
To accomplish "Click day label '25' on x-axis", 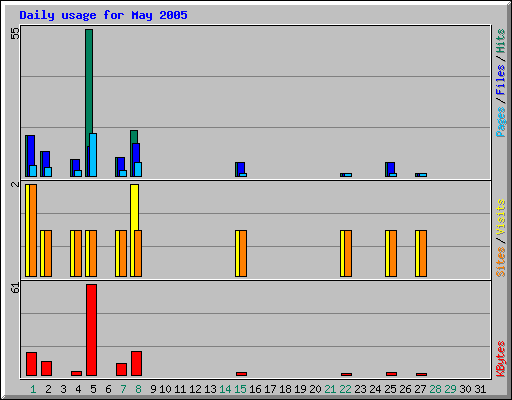I will tap(390, 389).
